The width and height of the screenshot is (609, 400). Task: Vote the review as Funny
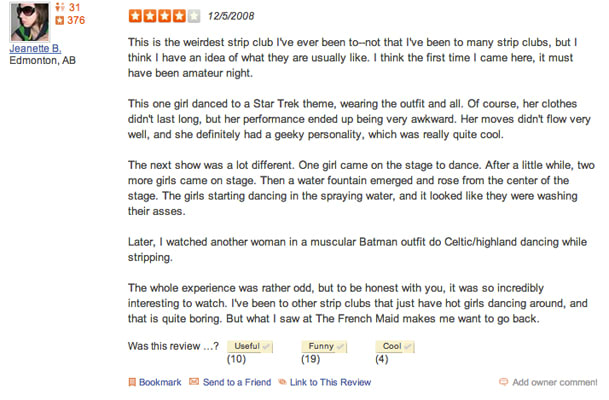[x=324, y=346]
